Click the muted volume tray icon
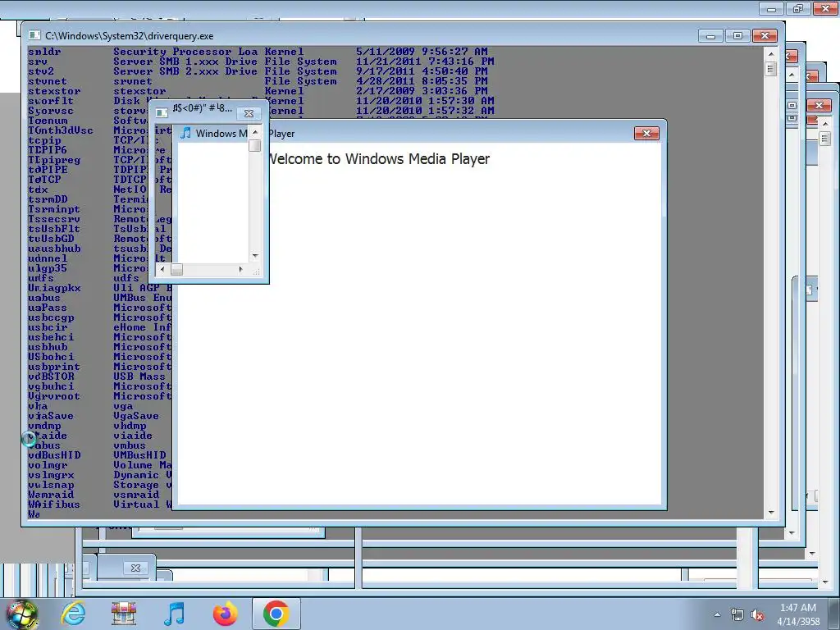 point(757,614)
